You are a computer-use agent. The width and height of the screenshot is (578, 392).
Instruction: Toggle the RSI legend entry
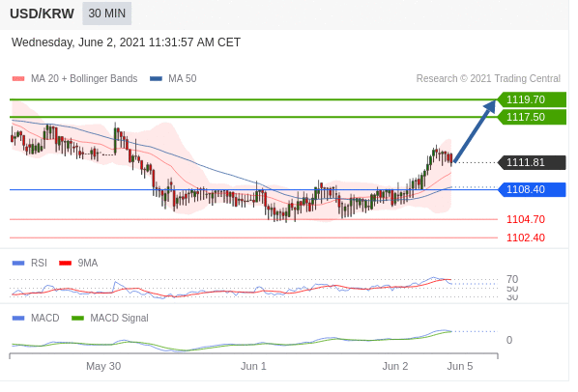pos(30,263)
